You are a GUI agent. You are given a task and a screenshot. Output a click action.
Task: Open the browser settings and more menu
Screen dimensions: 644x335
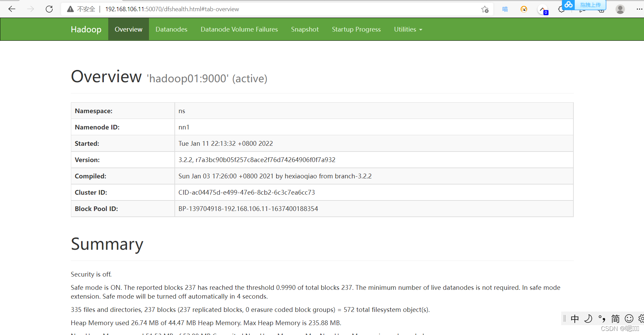(x=639, y=9)
